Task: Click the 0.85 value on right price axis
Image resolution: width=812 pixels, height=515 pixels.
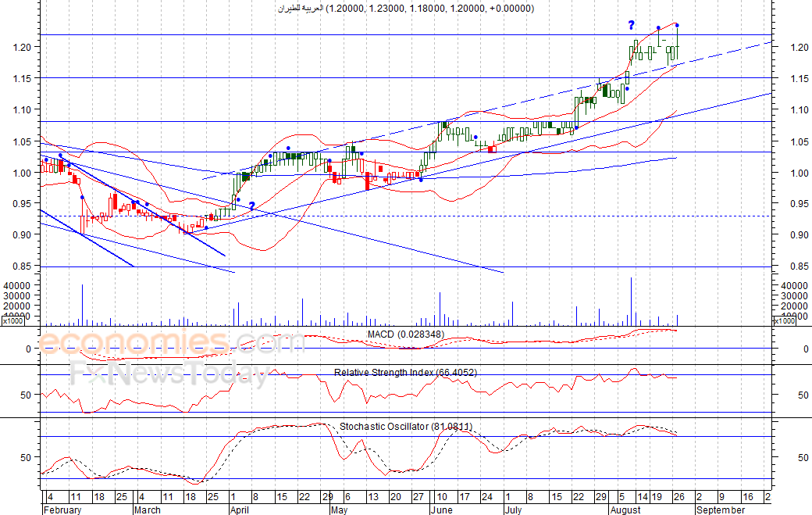Action: click(800, 266)
